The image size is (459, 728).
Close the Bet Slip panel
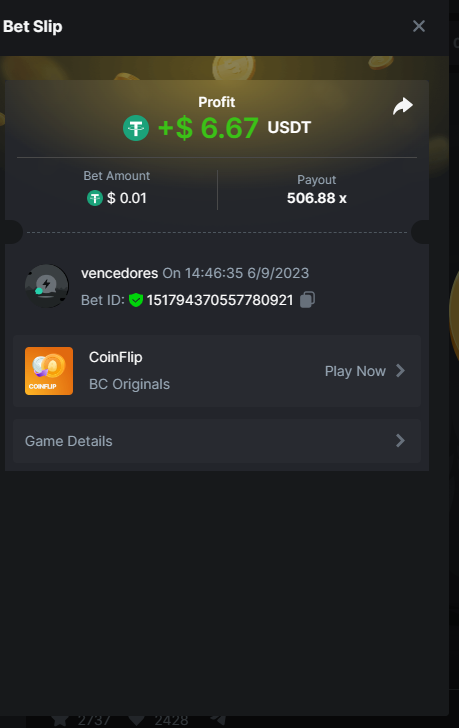tap(419, 26)
